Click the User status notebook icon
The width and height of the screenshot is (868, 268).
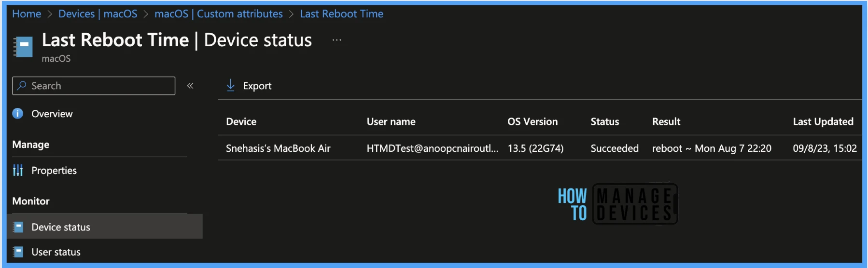point(18,252)
